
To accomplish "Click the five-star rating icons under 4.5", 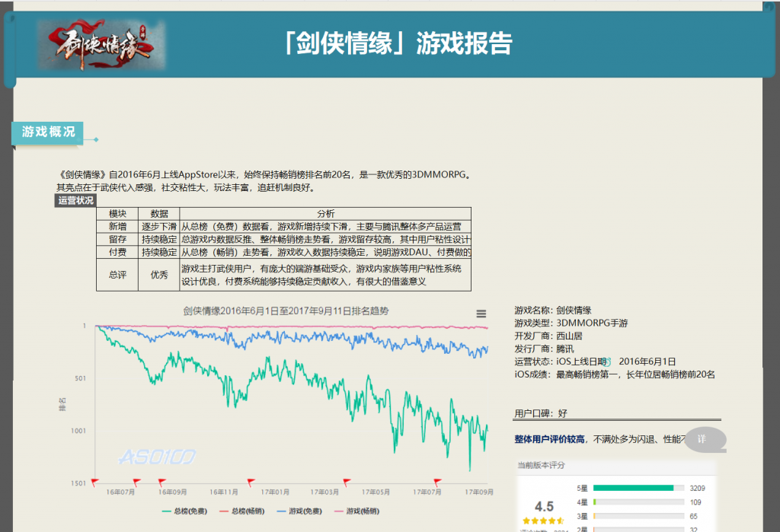I will (x=543, y=521).
